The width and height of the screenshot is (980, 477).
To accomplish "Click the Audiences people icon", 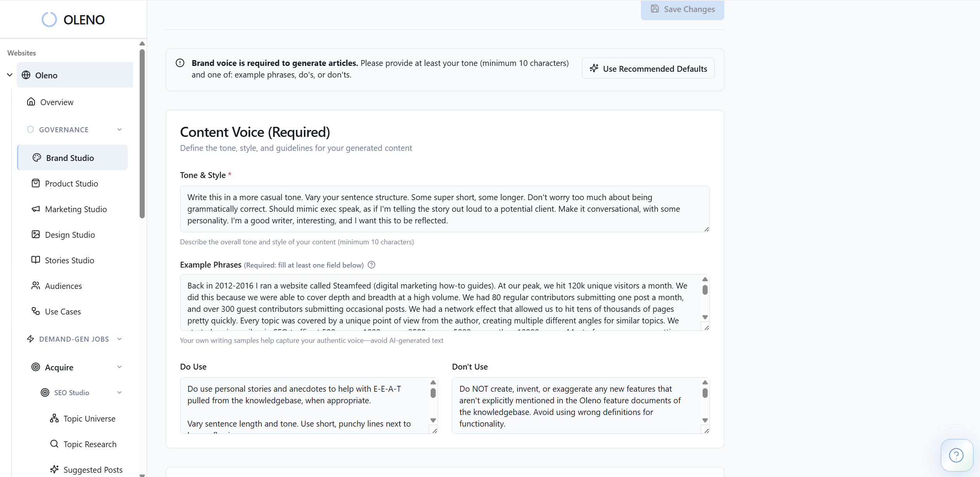I will tap(36, 286).
